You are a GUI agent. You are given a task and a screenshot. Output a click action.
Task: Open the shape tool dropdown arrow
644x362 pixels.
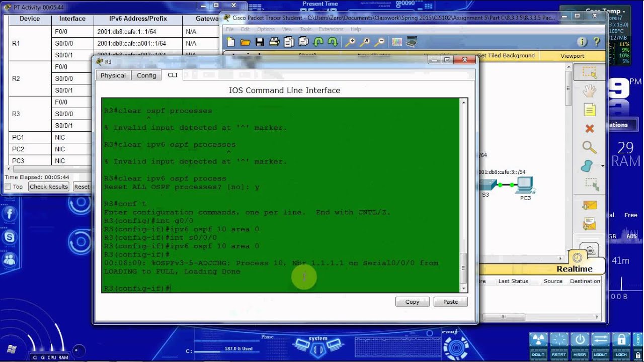[602, 165]
